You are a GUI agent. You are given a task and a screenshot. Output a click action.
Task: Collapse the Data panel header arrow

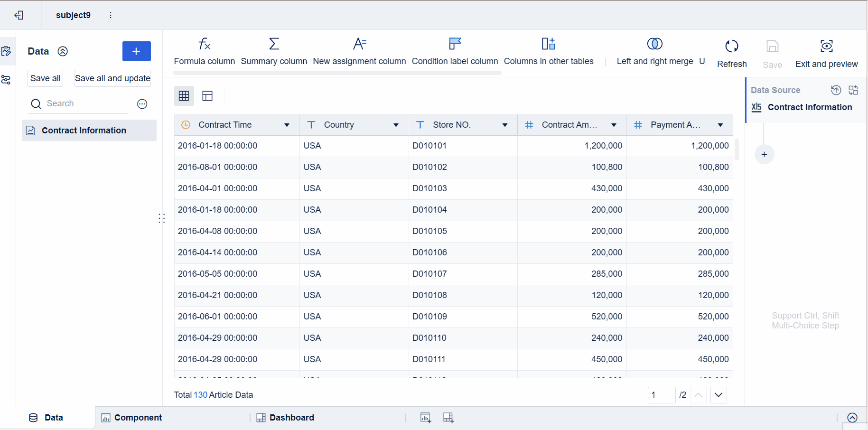(x=63, y=51)
